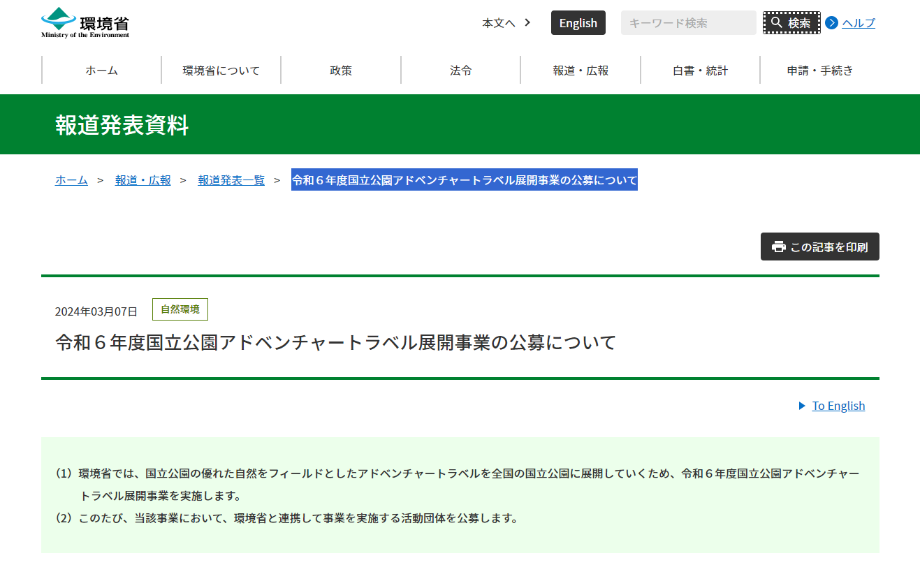Expand the 政策 navigation menu
The height and width of the screenshot is (588, 920).
coord(341,70)
